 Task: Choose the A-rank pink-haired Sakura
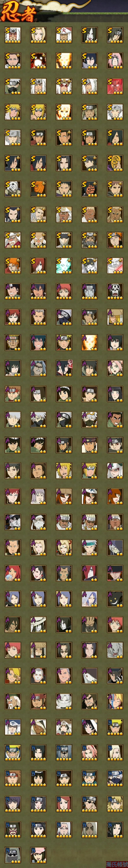pos(115,368)
